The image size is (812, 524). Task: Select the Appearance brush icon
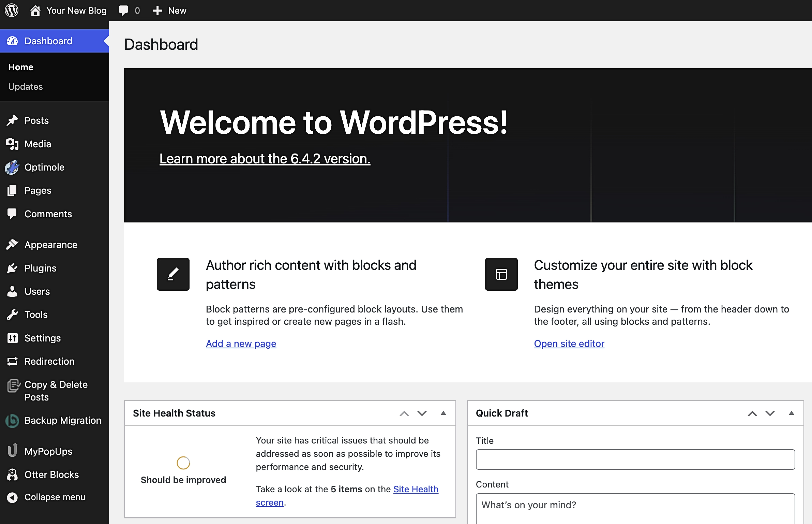pyautogui.click(x=13, y=244)
